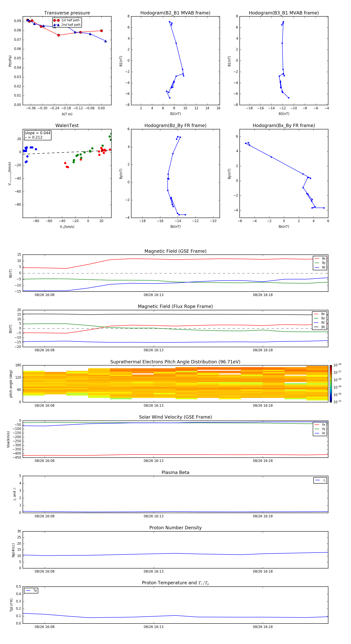This screenshot has height=644, width=351.
Task: Click the '1st half path' legend entry
Action: tap(67, 20)
